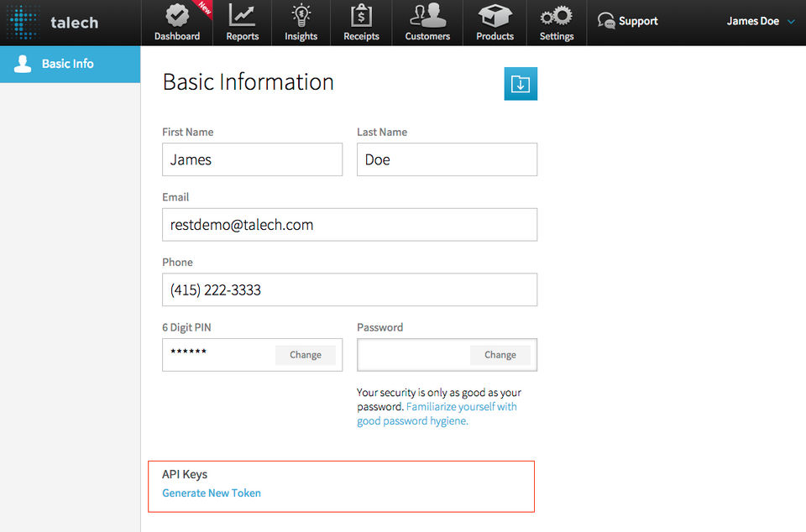Select the Basic Info sidebar tab

click(70, 64)
